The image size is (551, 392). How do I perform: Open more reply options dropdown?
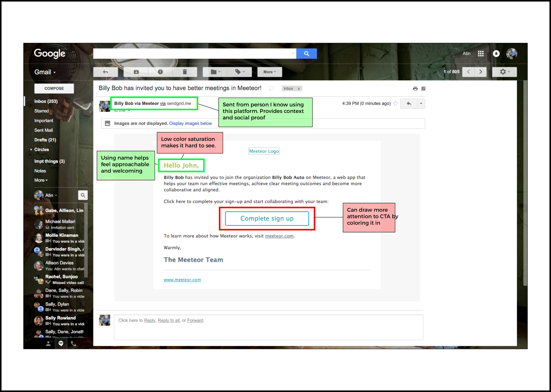click(x=421, y=104)
